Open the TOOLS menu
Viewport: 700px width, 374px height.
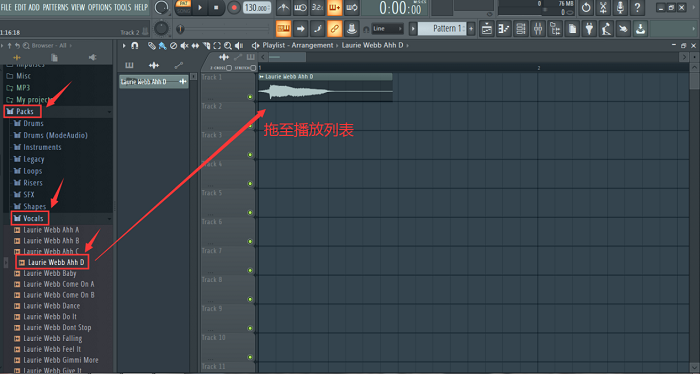click(x=123, y=7)
